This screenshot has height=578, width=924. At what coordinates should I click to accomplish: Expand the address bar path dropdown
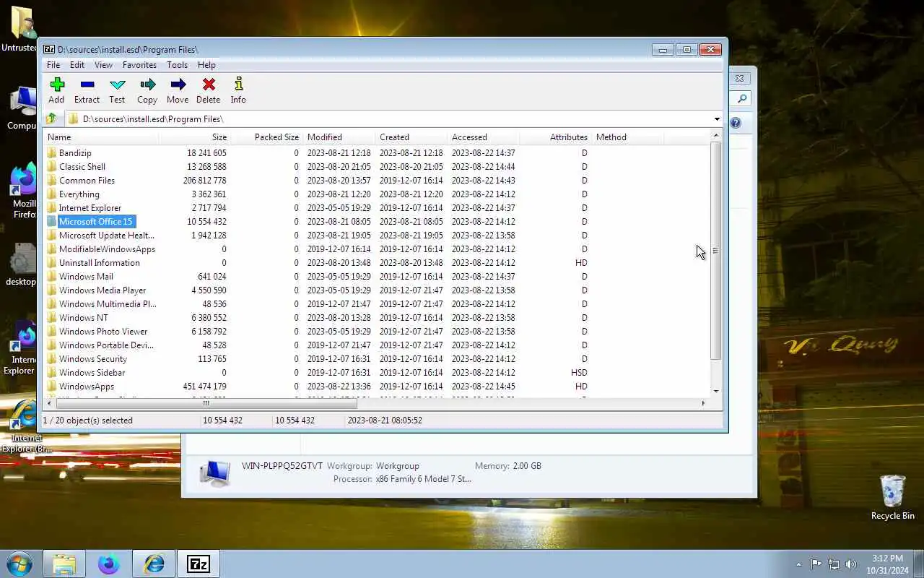[717, 119]
